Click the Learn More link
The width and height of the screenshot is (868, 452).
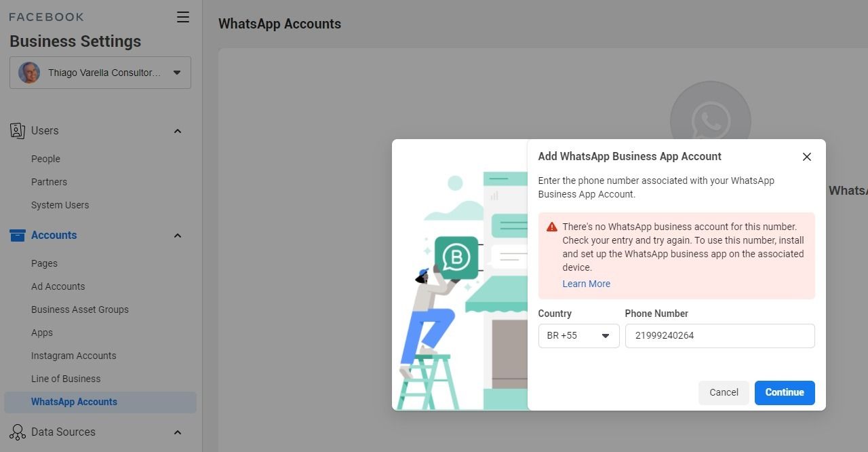click(x=586, y=284)
